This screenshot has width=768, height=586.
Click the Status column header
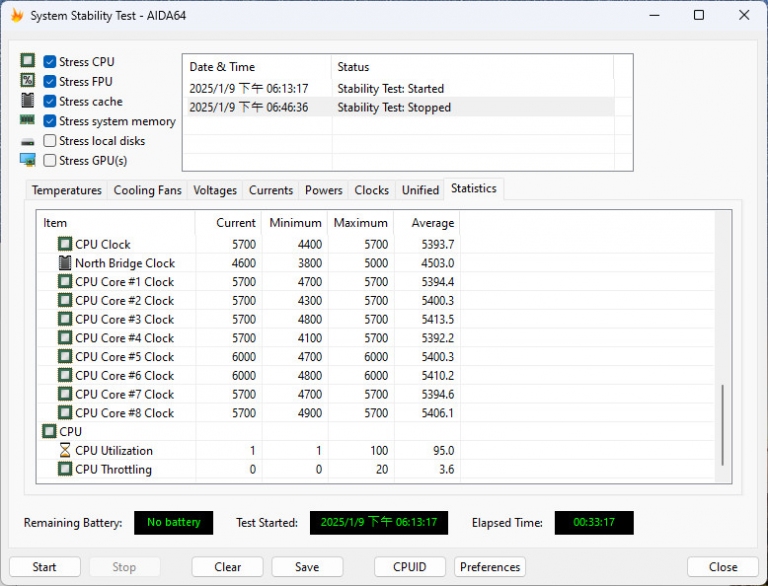pyautogui.click(x=473, y=67)
